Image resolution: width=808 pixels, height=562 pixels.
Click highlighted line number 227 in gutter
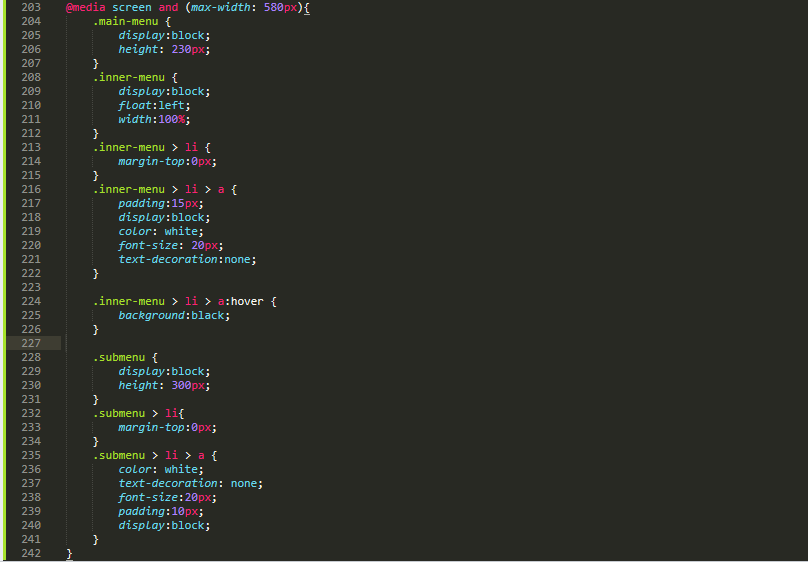tap(31, 344)
